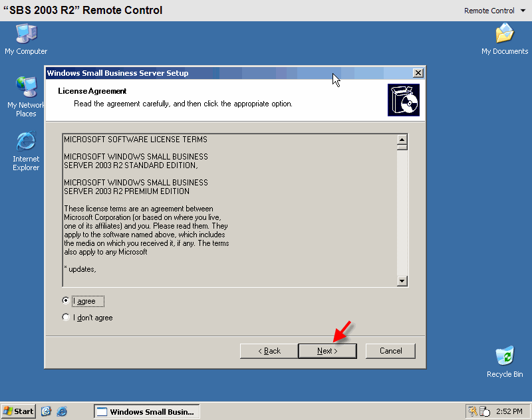Viewport: 532px width, 420px height.
Task: Click the license scrollbar down arrow
Action: point(402,281)
